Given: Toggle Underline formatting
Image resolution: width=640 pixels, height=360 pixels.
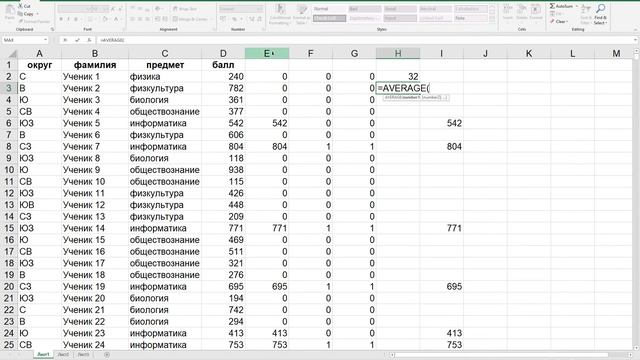Looking at the screenshot, I should tap(76, 19).
